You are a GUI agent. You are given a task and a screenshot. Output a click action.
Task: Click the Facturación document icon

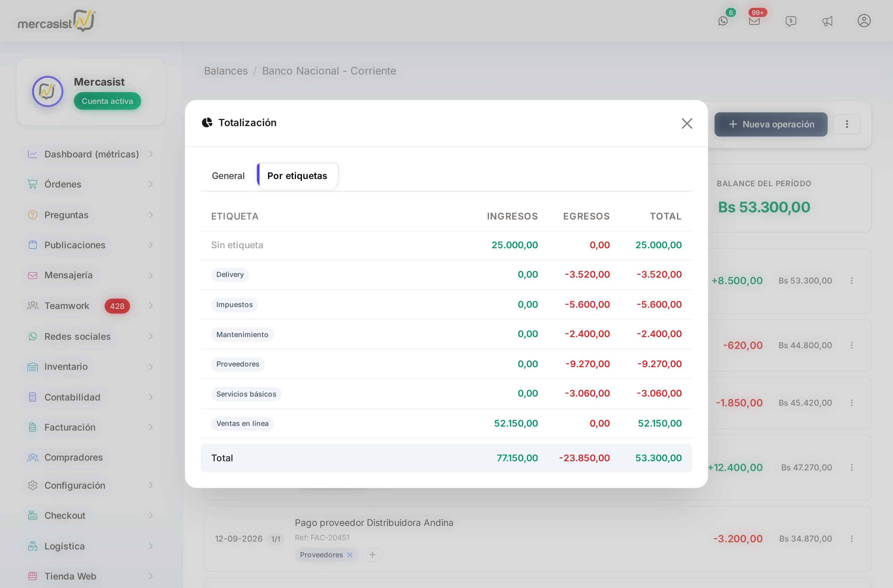coord(33,427)
